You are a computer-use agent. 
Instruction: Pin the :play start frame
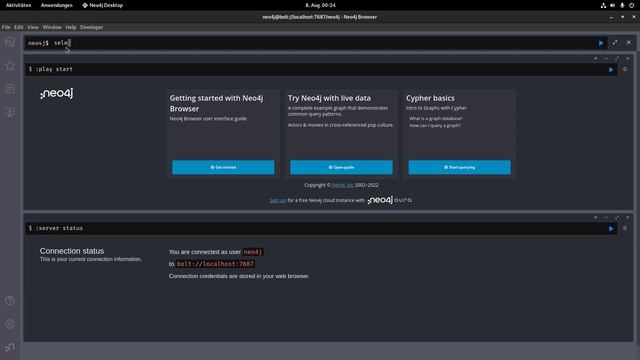coord(596,58)
